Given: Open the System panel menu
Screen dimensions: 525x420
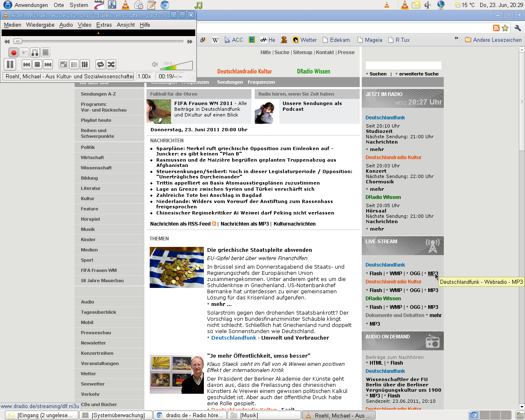Looking at the screenshot, I should pyautogui.click(x=79, y=5).
